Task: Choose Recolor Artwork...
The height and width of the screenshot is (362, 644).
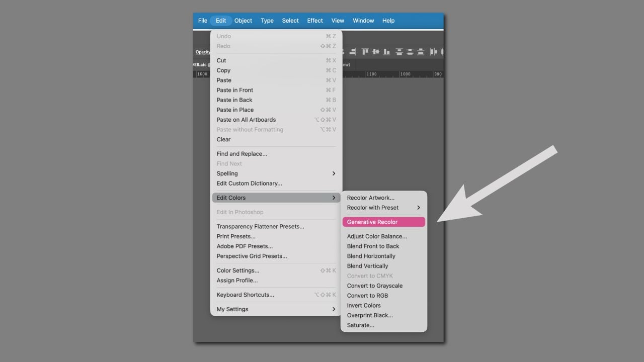Action: [384, 198]
